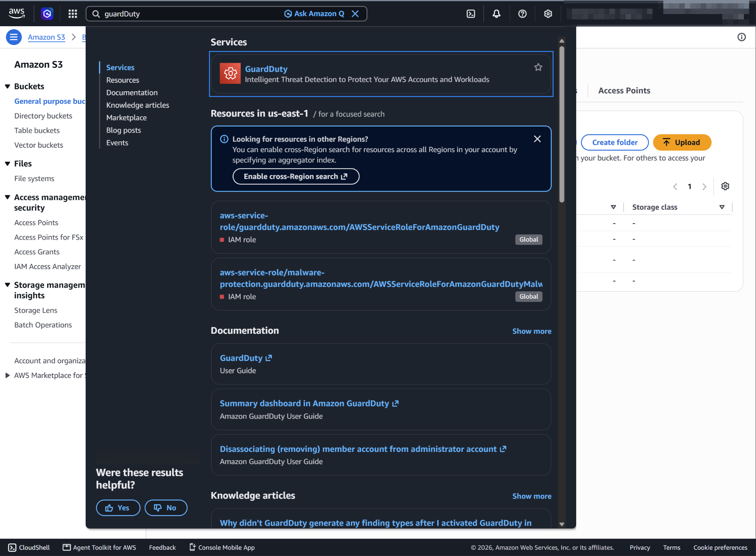This screenshot has width=756, height=556.
Task: Open the Amazon Q icon in top bar
Action: click(x=47, y=14)
